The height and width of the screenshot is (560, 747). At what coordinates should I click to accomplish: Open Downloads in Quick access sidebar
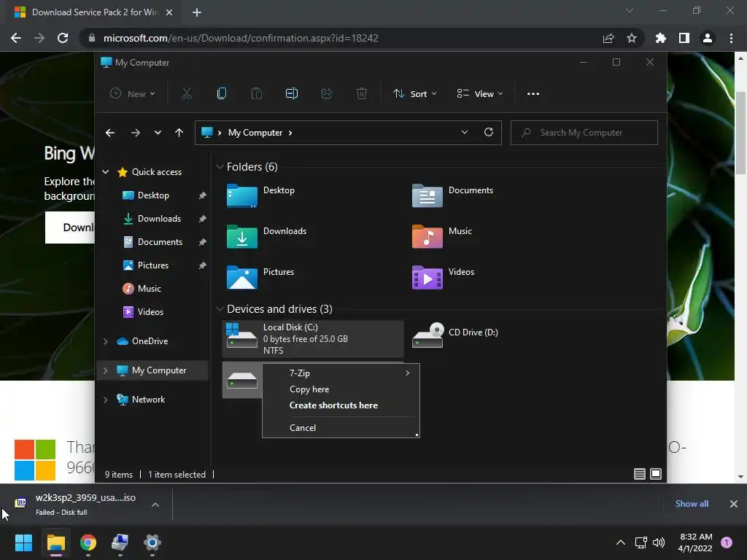159,219
